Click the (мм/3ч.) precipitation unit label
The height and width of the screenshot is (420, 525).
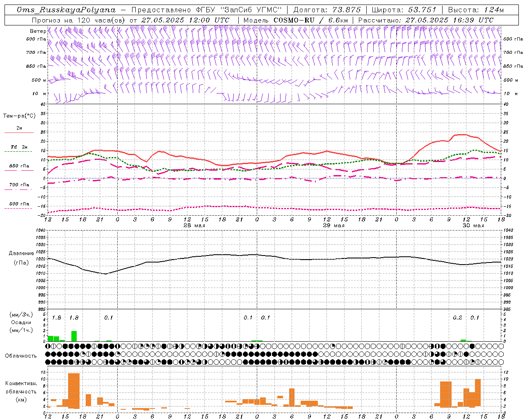point(21,315)
